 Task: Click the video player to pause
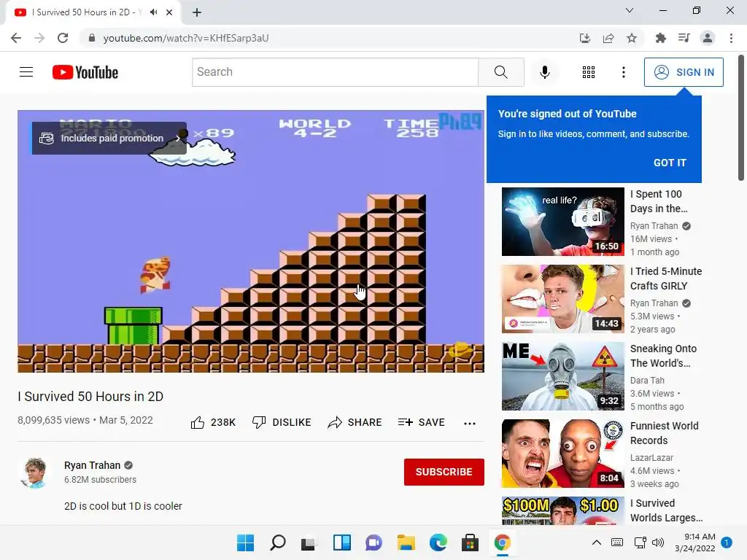pyautogui.click(x=251, y=241)
